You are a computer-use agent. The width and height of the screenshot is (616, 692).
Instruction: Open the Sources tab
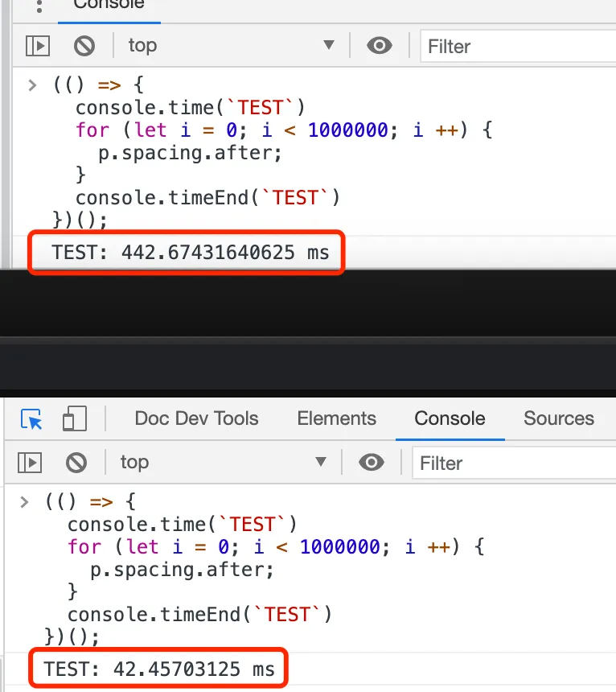558,418
